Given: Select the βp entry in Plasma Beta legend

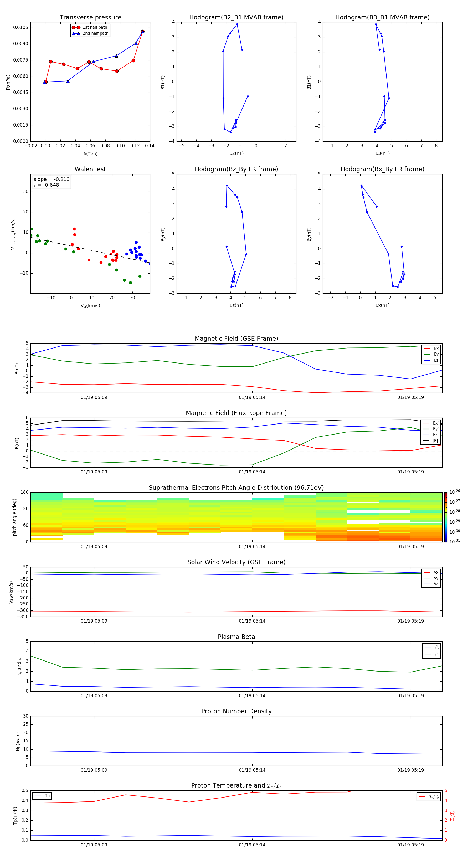Looking at the screenshot, I should pyautogui.click(x=432, y=647).
